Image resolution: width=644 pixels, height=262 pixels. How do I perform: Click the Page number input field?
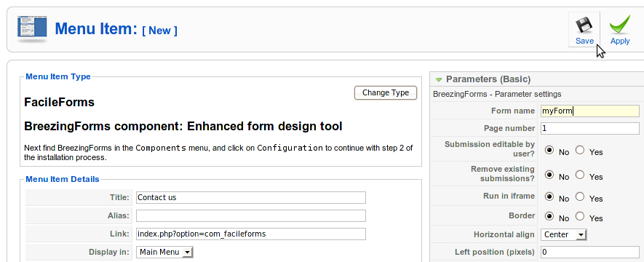[589, 128]
